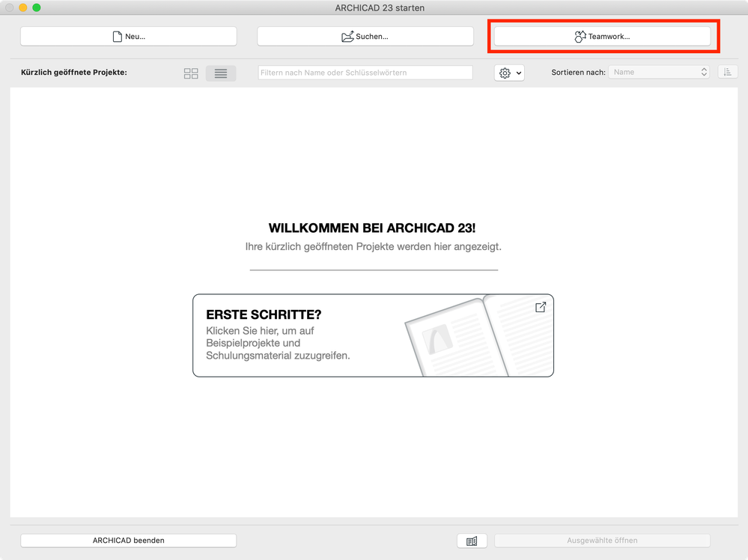This screenshot has width=748, height=560.
Task: Open the gear settings dropdown
Action: click(x=509, y=73)
